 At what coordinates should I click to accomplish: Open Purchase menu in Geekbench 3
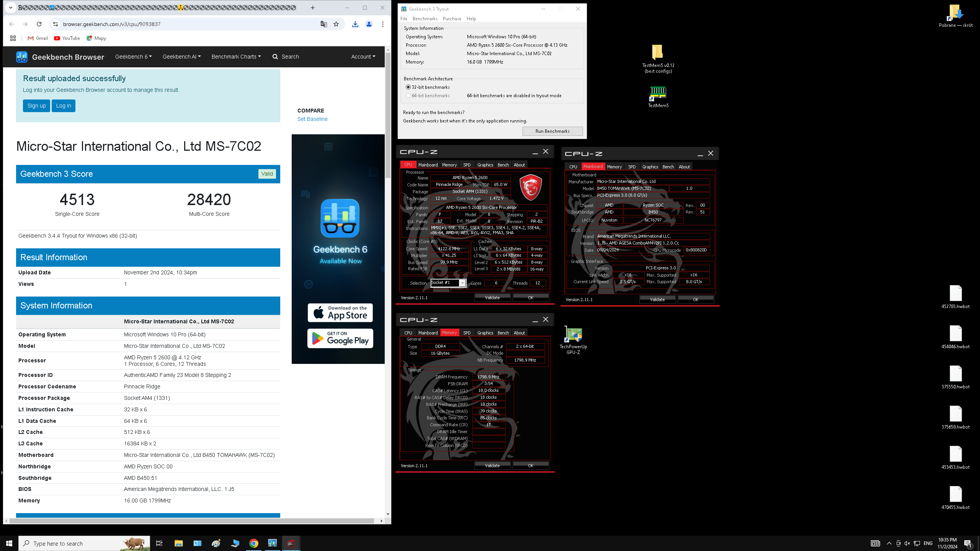click(452, 19)
